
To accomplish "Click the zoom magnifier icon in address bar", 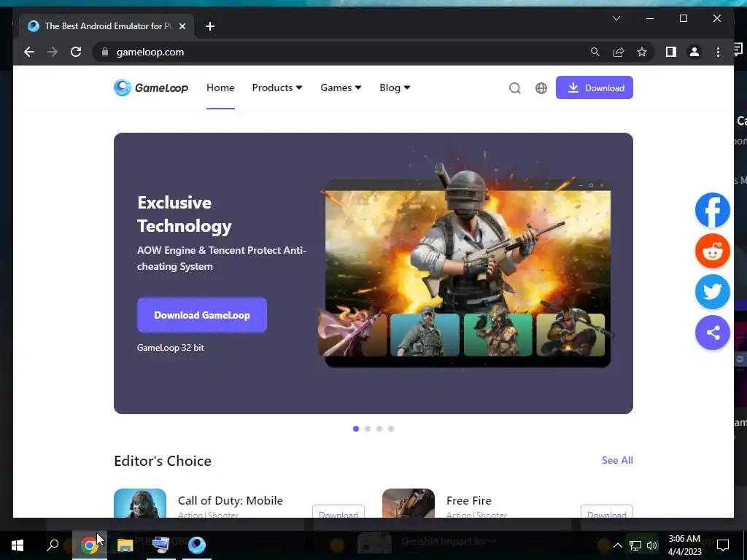I will 595,52.
